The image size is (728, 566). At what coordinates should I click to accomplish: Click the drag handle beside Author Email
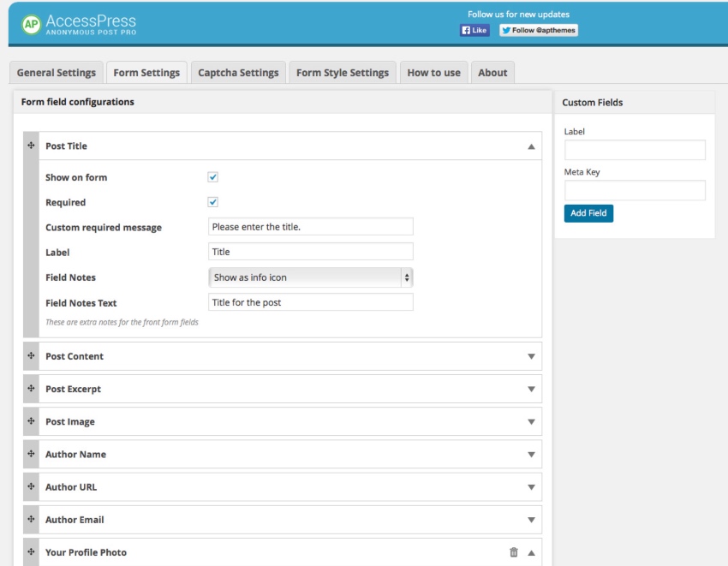[x=31, y=519]
